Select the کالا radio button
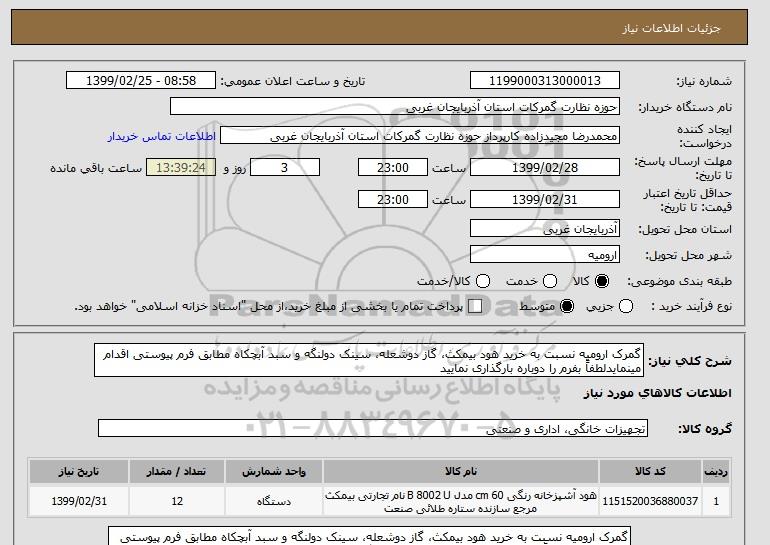The height and width of the screenshot is (545, 770). [x=602, y=281]
